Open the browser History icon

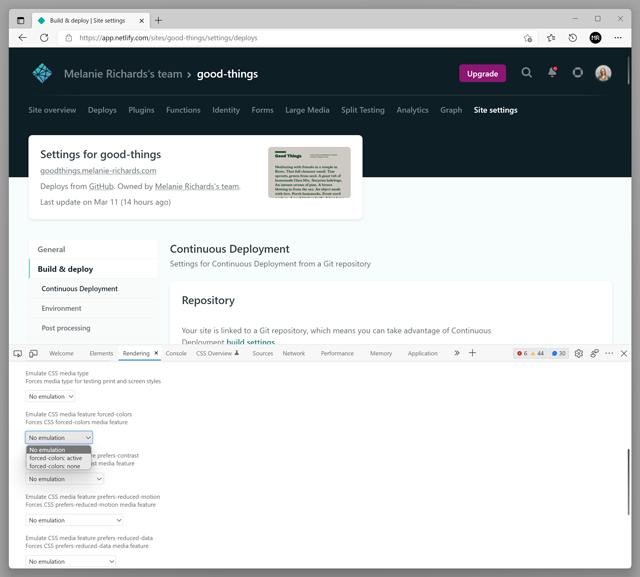[573, 38]
